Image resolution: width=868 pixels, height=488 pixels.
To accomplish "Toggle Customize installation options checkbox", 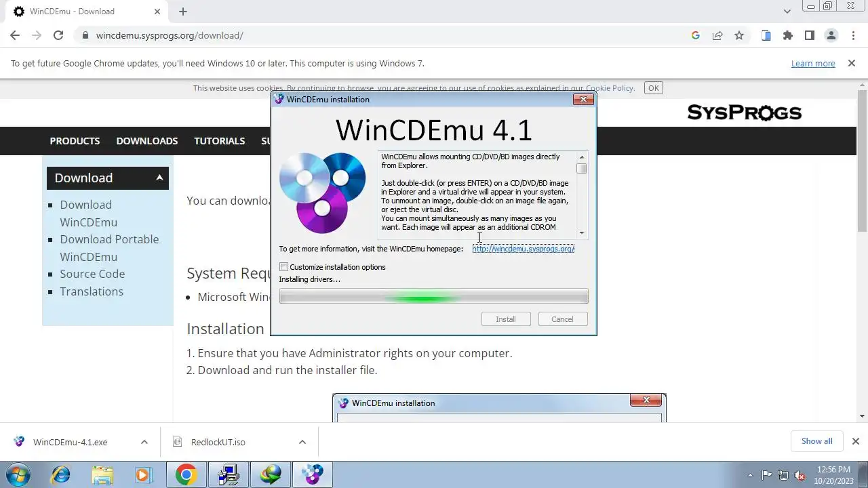I will pyautogui.click(x=284, y=267).
